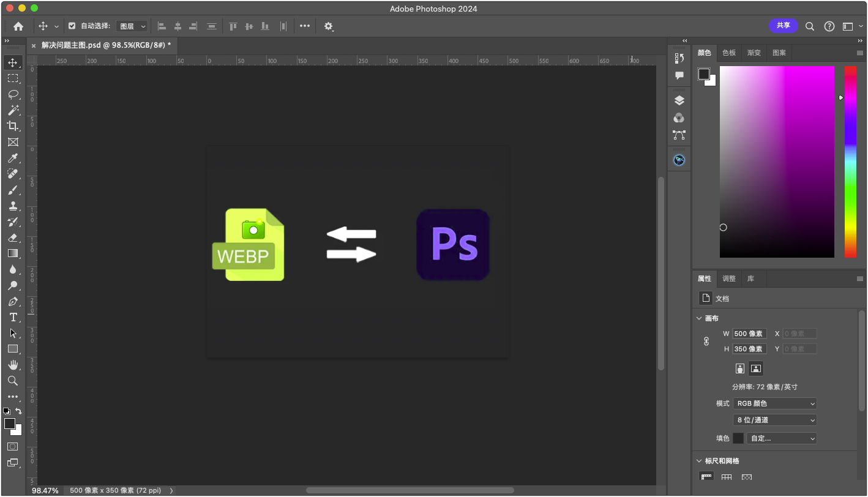Open the Properties panel flyout menu
This screenshot has height=497, width=868.
tap(859, 278)
